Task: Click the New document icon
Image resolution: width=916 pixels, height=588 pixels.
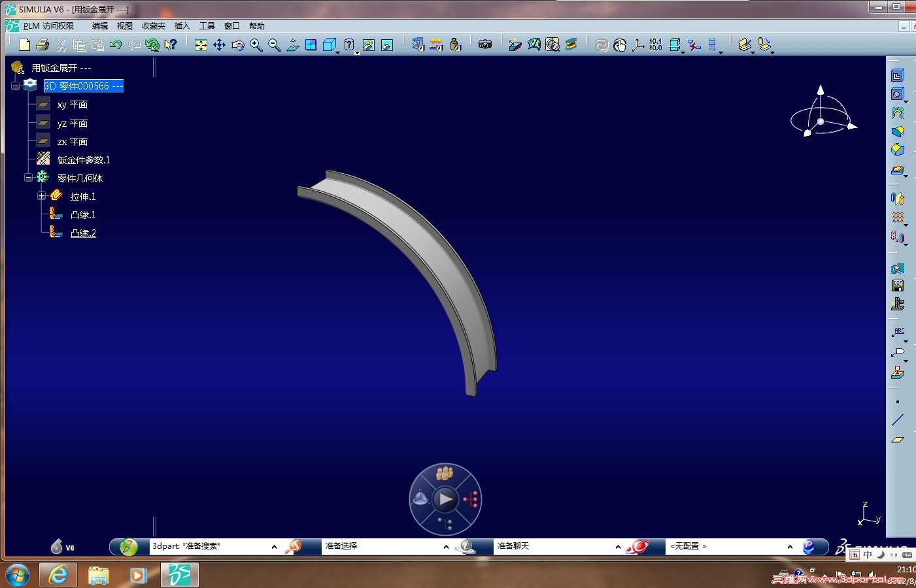Action: [24, 44]
